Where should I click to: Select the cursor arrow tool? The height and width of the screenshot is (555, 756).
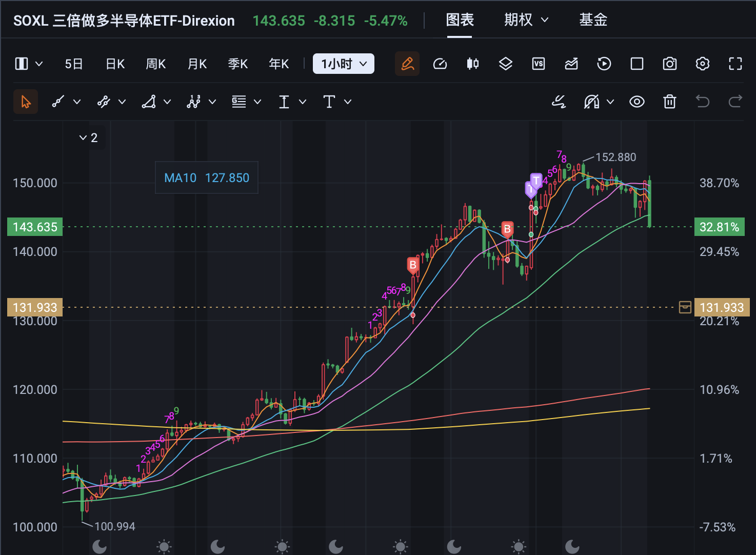tap(26, 102)
